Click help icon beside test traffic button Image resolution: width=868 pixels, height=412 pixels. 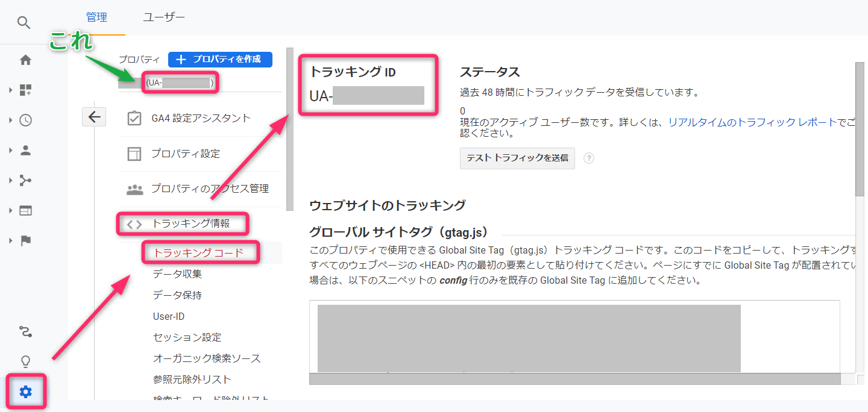[x=589, y=158]
